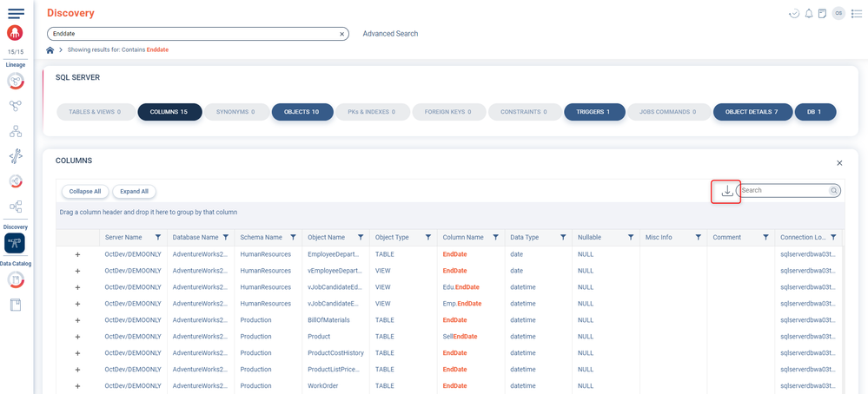The width and height of the screenshot is (868, 394).
Task: Select the FOREIGN KEYS 0 tab
Action: tap(449, 112)
